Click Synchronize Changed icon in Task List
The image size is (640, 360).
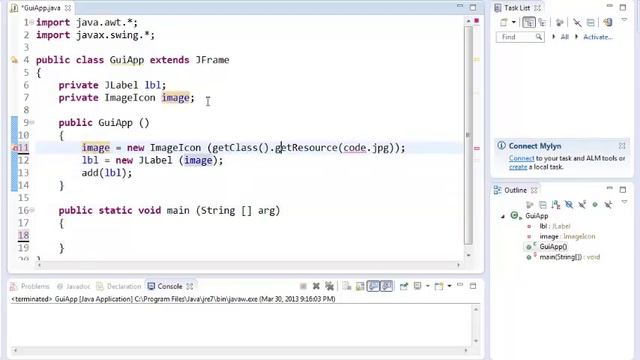coord(608,22)
